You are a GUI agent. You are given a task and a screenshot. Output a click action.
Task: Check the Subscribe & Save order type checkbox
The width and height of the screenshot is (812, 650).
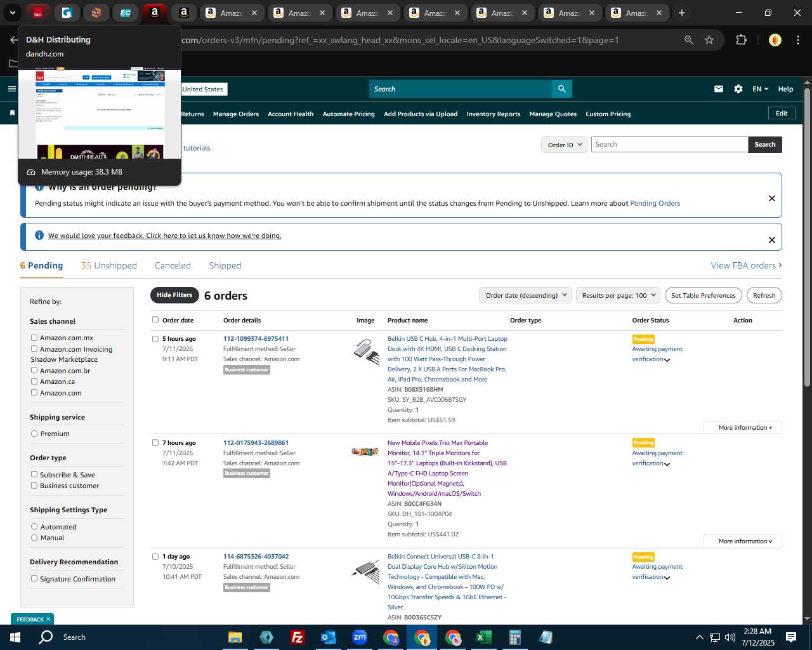(34, 474)
